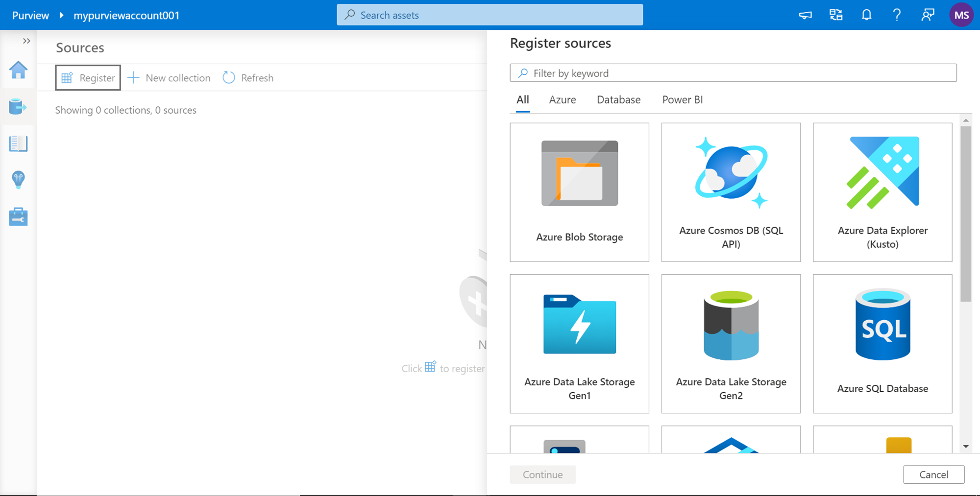Click the Register sources heading
The width and height of the screenshot is (980, 496).
click(x=561, y=43)
